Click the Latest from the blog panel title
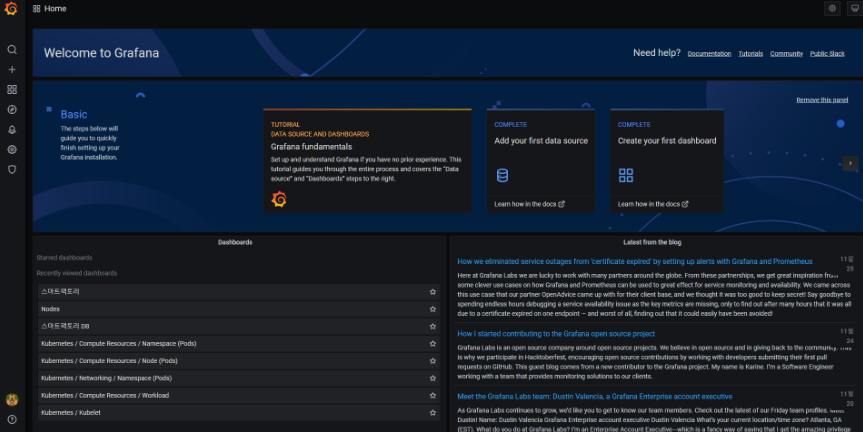The width and height of the screenshot is (863, 432). click(652, 242)
